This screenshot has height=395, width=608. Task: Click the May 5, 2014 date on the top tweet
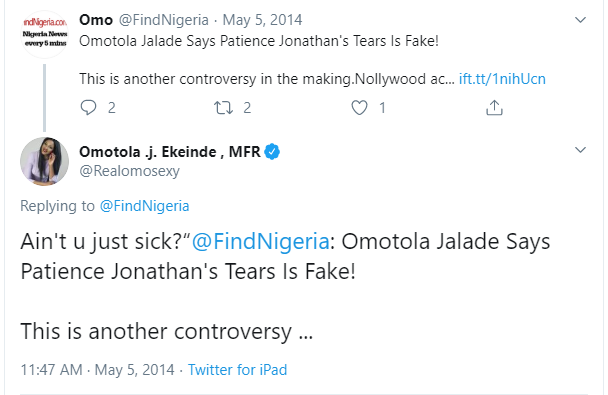pos(262,20)
